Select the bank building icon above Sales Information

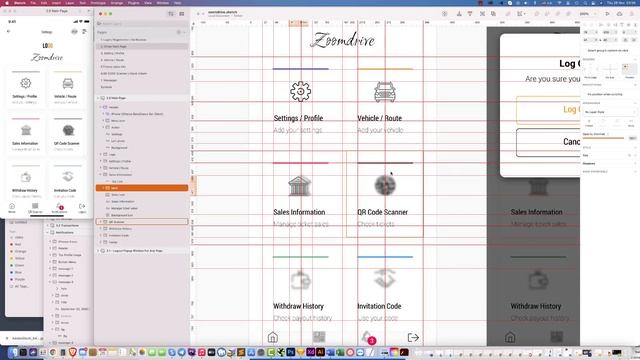pos(299,186)
